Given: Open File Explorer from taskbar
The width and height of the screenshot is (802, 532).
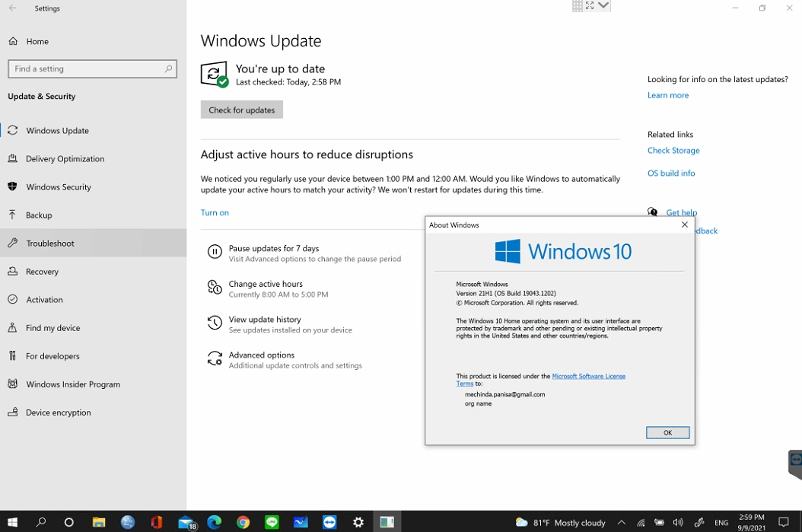Looking at the screenshot, I should [98, 522].
